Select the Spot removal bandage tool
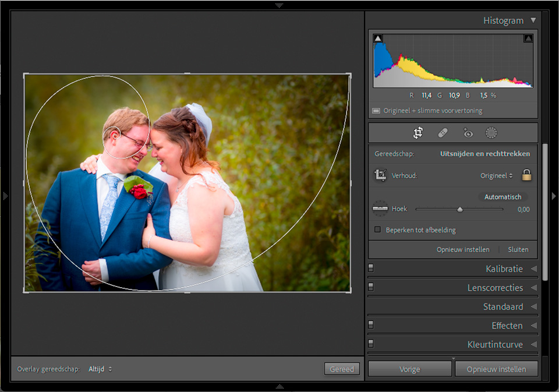This screenshot has height=392, width=559. tap(443, 133)
